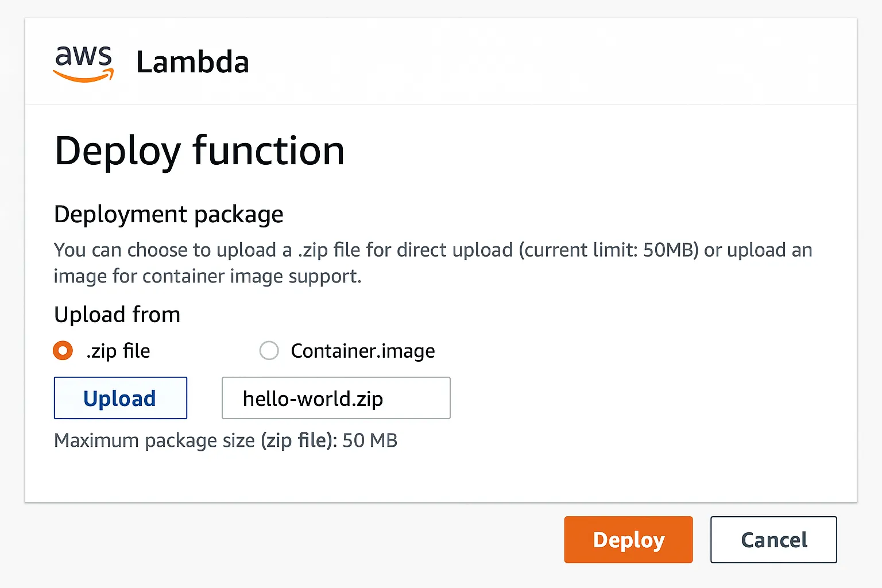The image size is (882, 588).
Task: Deploy the function with the orange button
Action: (x=628, y=540)
